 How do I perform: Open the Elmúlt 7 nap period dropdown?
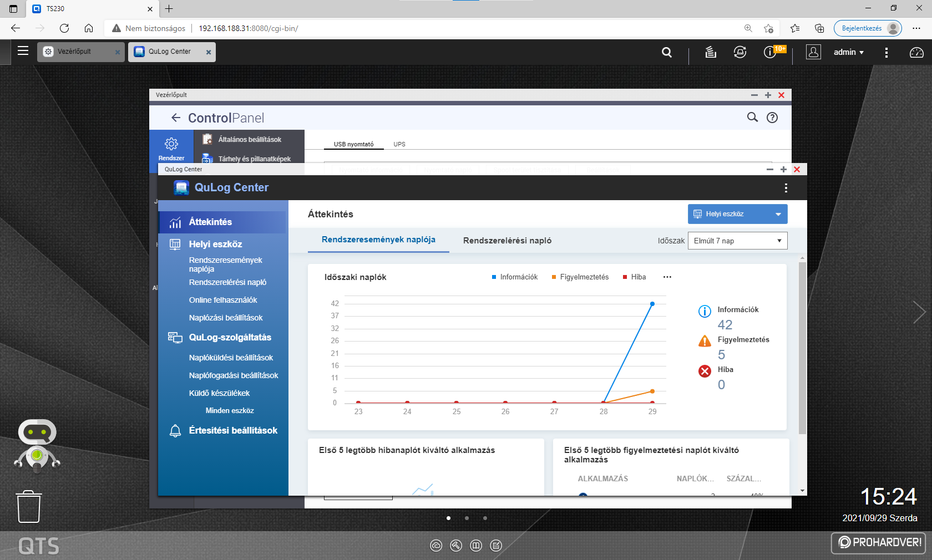click(737, 241)
